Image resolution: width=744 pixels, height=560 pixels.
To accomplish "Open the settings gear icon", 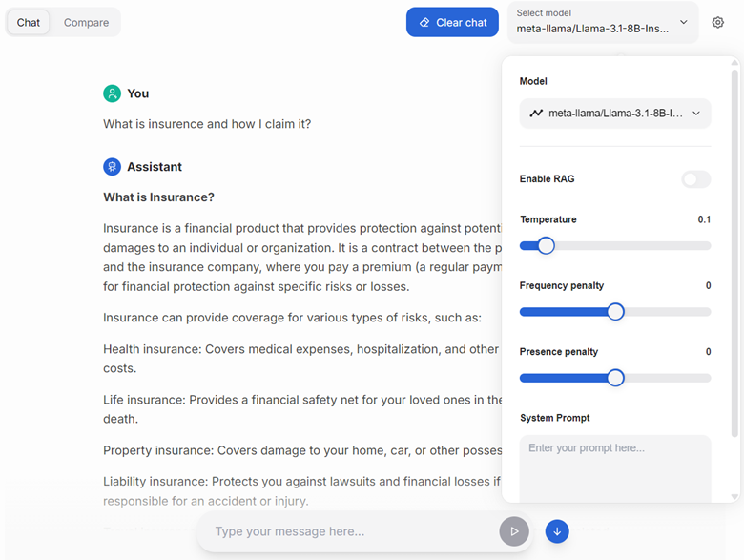I will [x=718, y=22].
